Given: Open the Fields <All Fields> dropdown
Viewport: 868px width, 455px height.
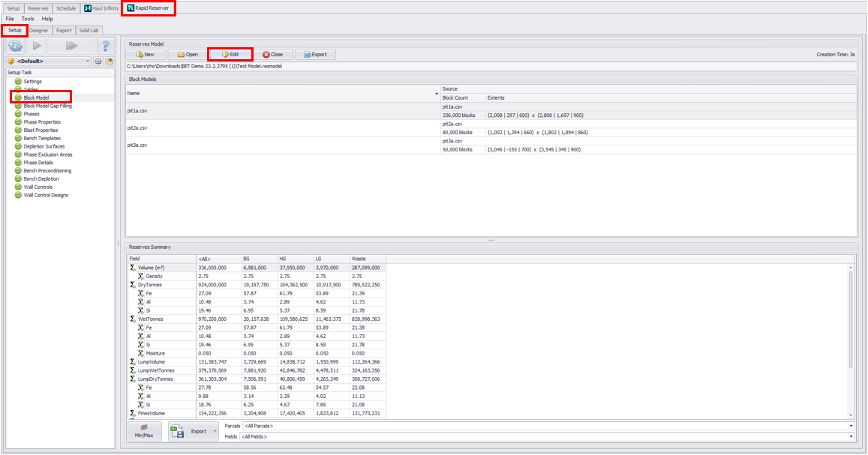Looking at the screenshot, I should click(x=851, y=435).
